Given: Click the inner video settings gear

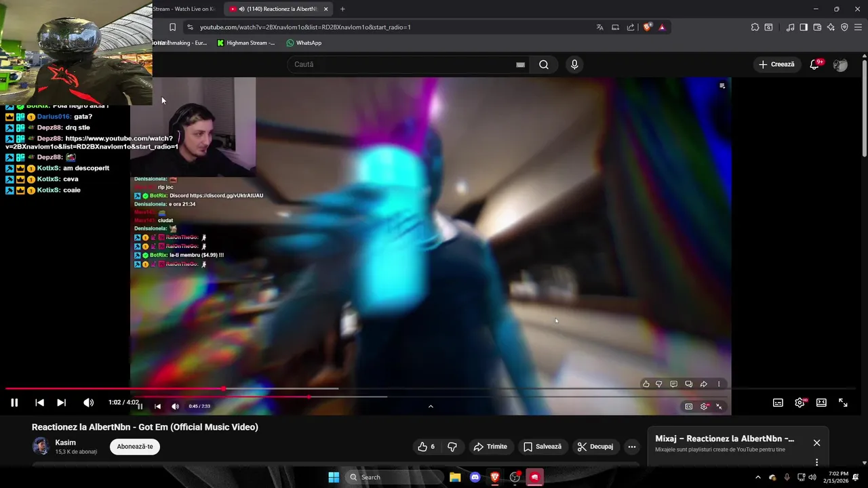Looking at the screenshot, I should (x=704, y=406).
